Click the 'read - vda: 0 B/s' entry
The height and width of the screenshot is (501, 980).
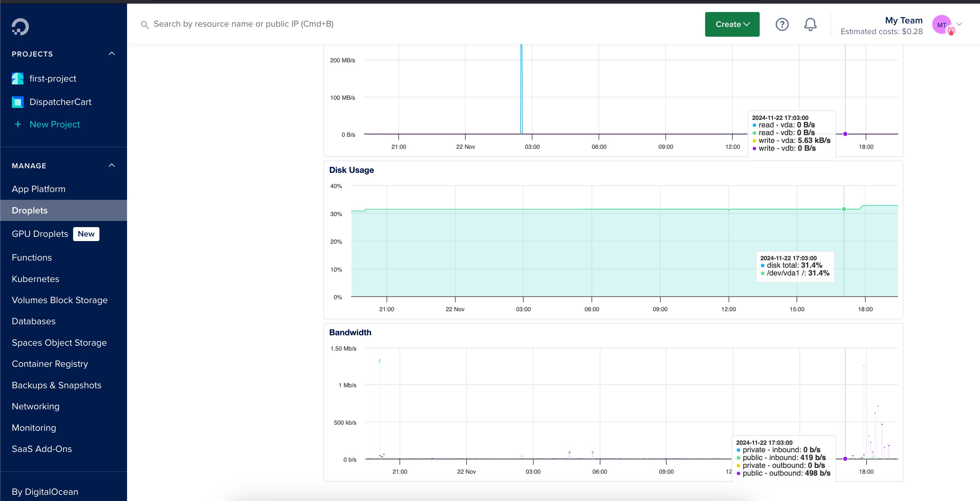pyautogui.click(x=784, y=125)
